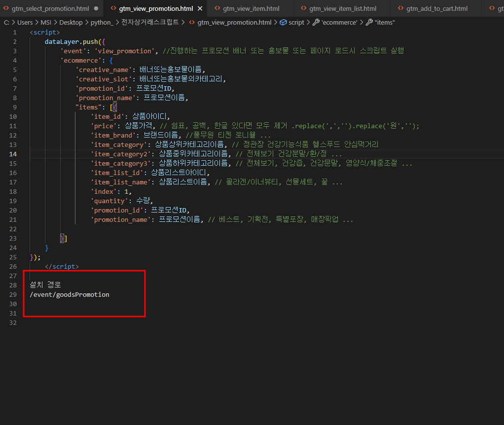
Task: Switch to the gtm_select_promotion.html tab
Action: (50, 9)
